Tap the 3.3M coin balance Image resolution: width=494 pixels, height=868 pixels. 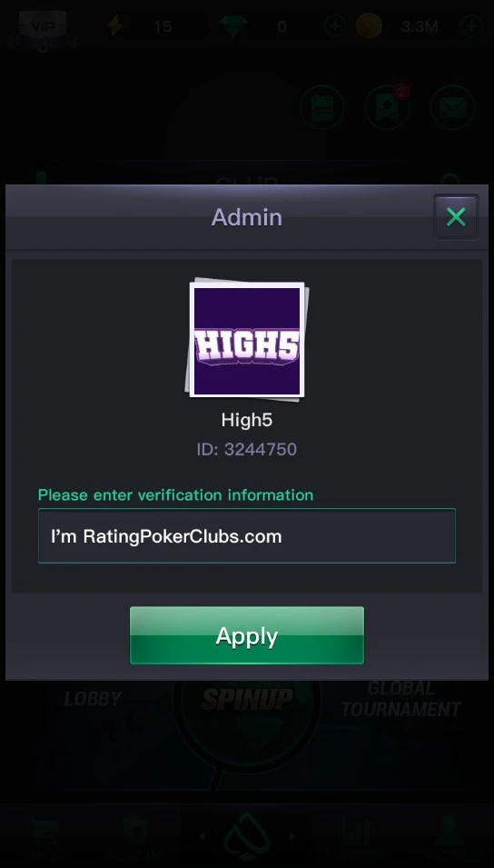point(420,26)
